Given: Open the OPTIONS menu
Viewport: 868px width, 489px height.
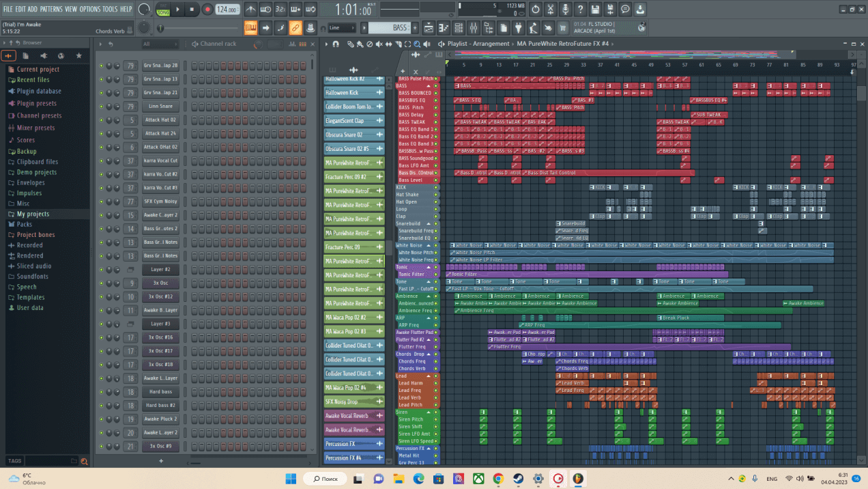Looking at the screenshot, I should pos(89,10).
